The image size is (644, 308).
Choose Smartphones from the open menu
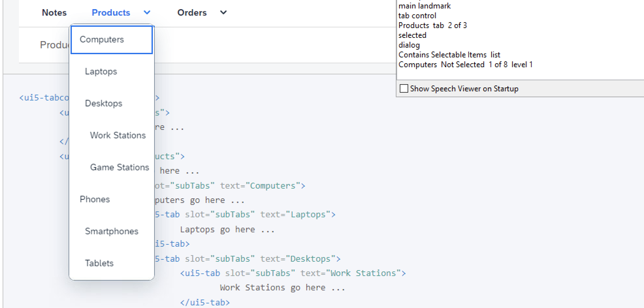[111, 231]
